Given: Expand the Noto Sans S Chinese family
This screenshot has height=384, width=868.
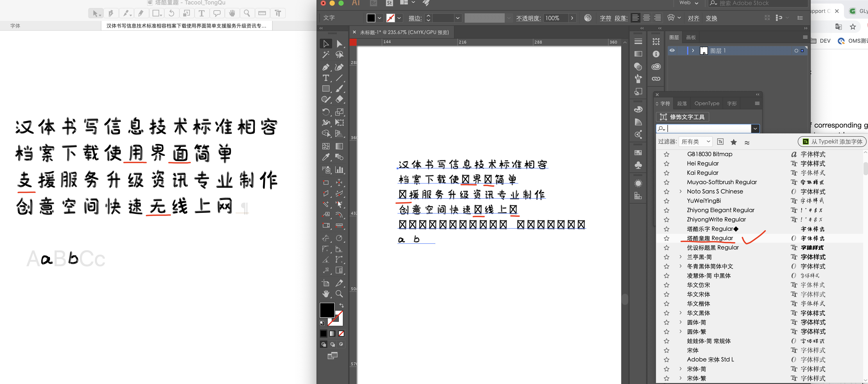Looking at the screenshot, I should click(x=680, y=191).
